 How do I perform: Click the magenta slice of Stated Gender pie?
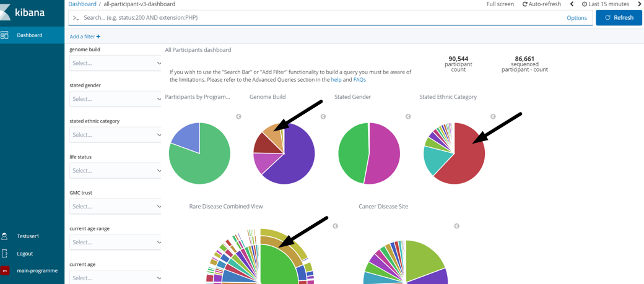click(384, 154)
